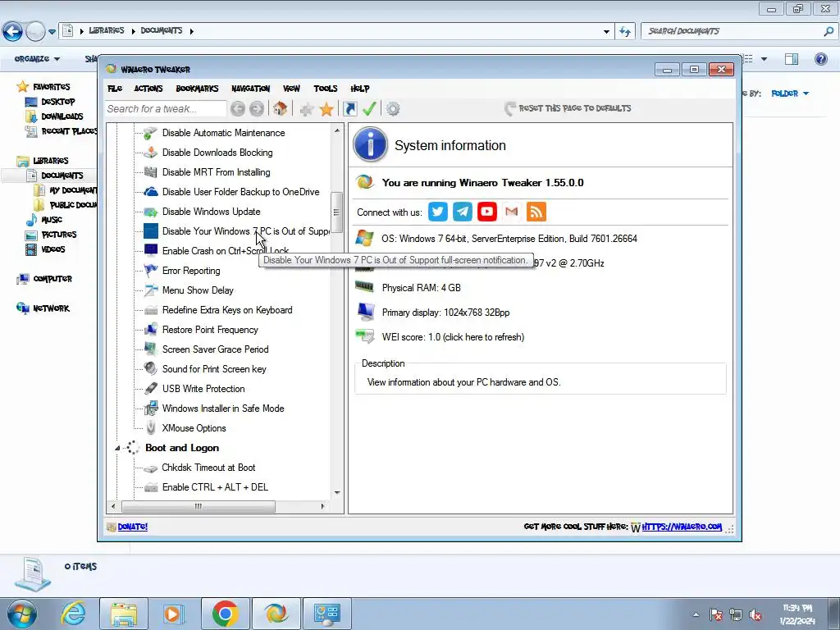The image size is (840, 630).
Task: Open Internet Explorer from taskbar
Action: [73, 614]
